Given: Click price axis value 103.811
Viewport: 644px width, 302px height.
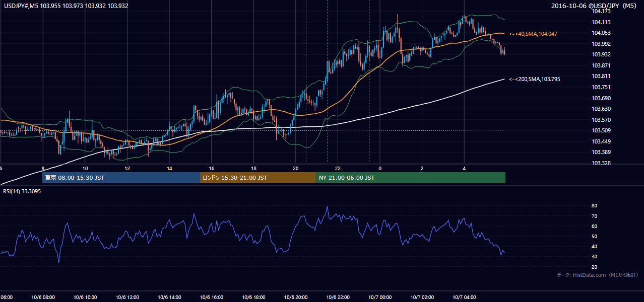Looking at the screenshot, I should [601, 76].
